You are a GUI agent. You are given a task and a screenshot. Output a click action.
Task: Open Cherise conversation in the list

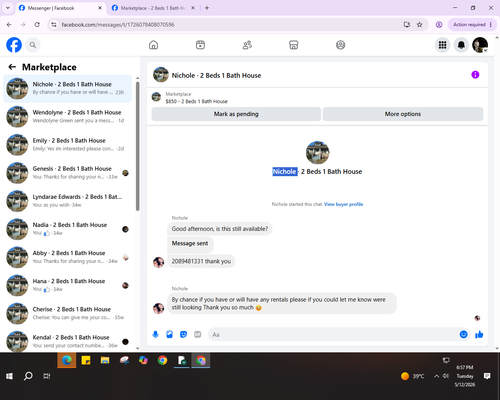[x=67, y=313]
